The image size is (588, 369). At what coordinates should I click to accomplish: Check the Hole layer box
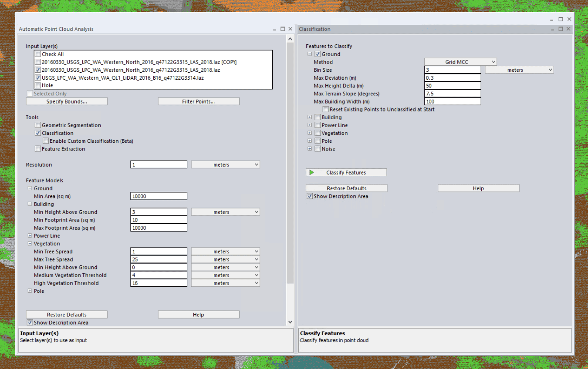(38, 85)
